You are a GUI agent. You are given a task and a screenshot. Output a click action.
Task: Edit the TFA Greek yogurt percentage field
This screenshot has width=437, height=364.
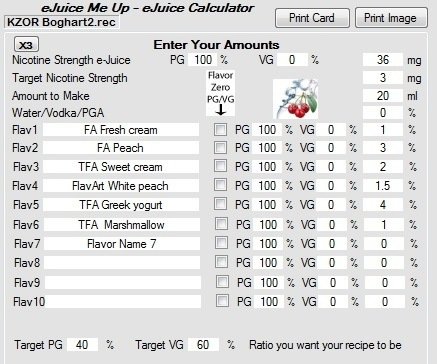click(383, 204)
